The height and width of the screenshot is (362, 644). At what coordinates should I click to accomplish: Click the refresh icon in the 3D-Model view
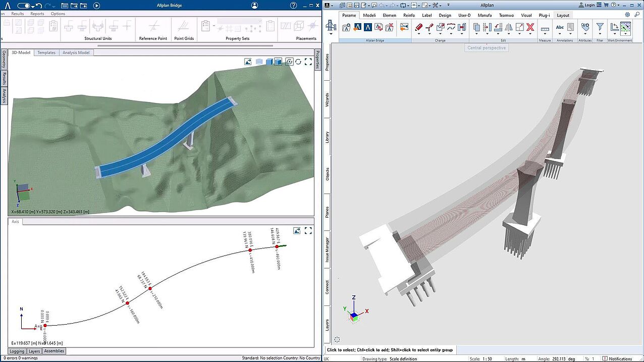(x=298, y=62)
